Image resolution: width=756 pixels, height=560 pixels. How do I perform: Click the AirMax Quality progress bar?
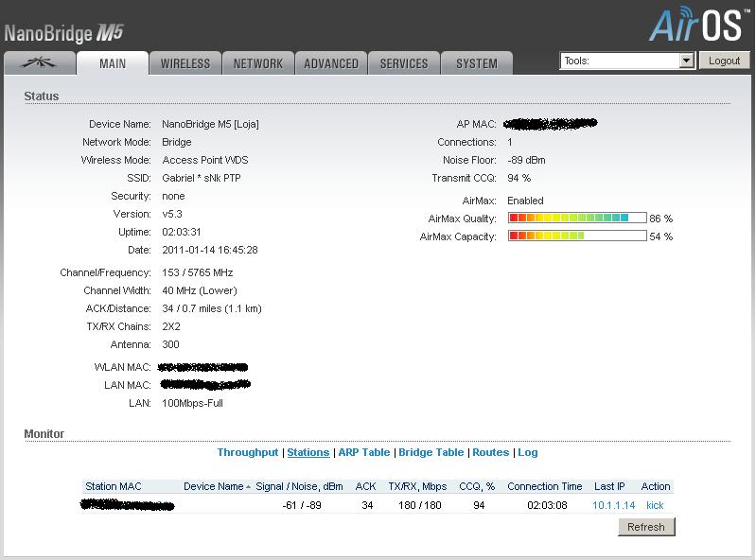click(x=577, y=218)
